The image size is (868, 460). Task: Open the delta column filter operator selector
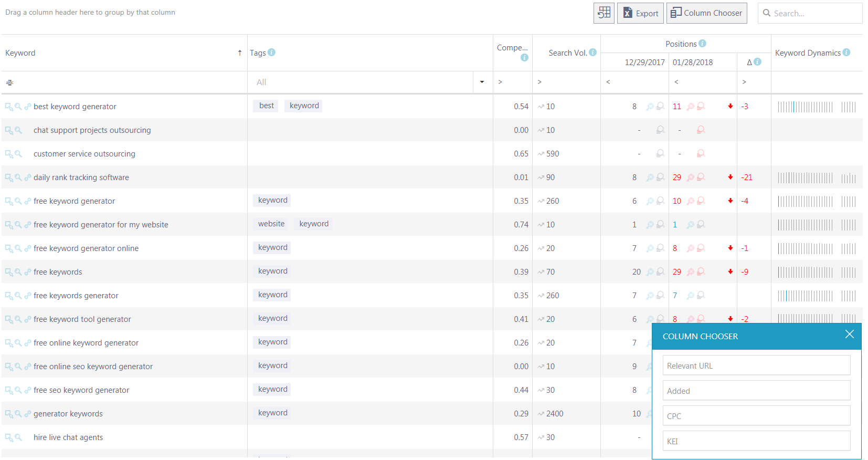tap(744, 82)
